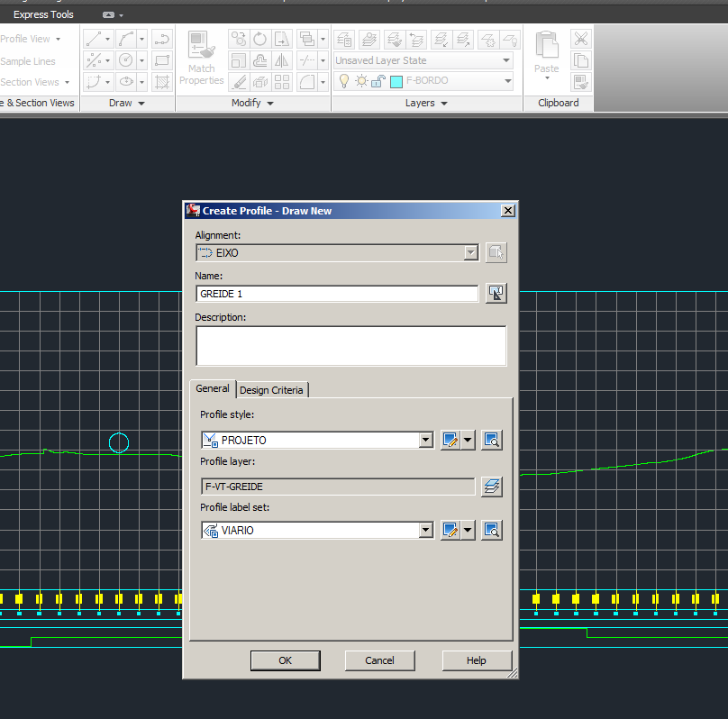
Task: Open the Profile style PROJETO dropdown
Action: tap(425, 440)
